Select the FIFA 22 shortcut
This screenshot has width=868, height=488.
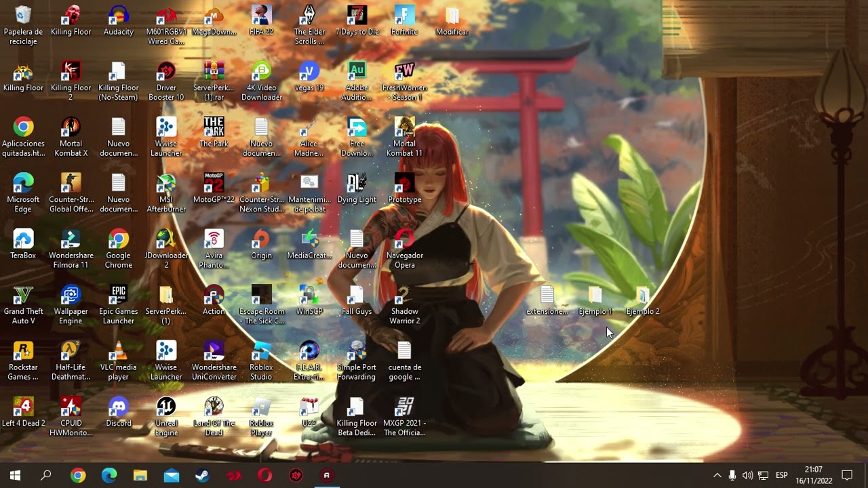tap(261, 21)
